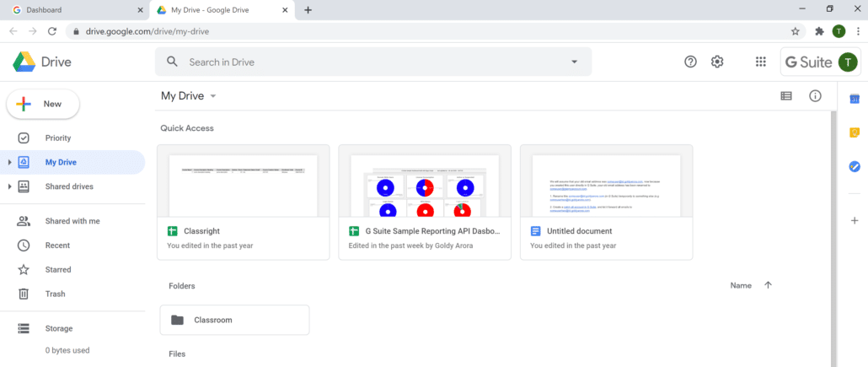Open the Chrome three-dot menu
This screenshot has height=367, width=868.
pos(858,31)
